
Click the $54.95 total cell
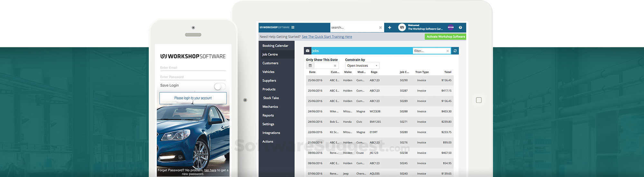pos(447,163)
